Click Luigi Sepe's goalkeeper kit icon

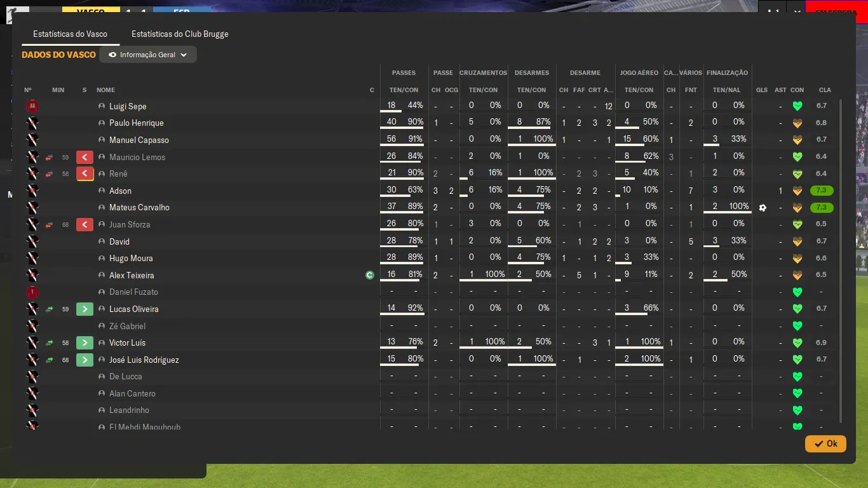click(32, 106)
